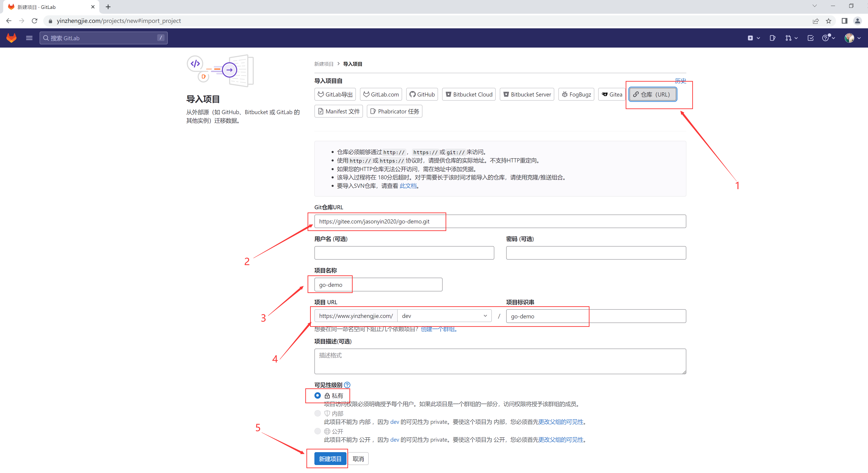This screenshot has height=473, width=868.
Task: Open the import history link
Action: [x=680, y=81]
